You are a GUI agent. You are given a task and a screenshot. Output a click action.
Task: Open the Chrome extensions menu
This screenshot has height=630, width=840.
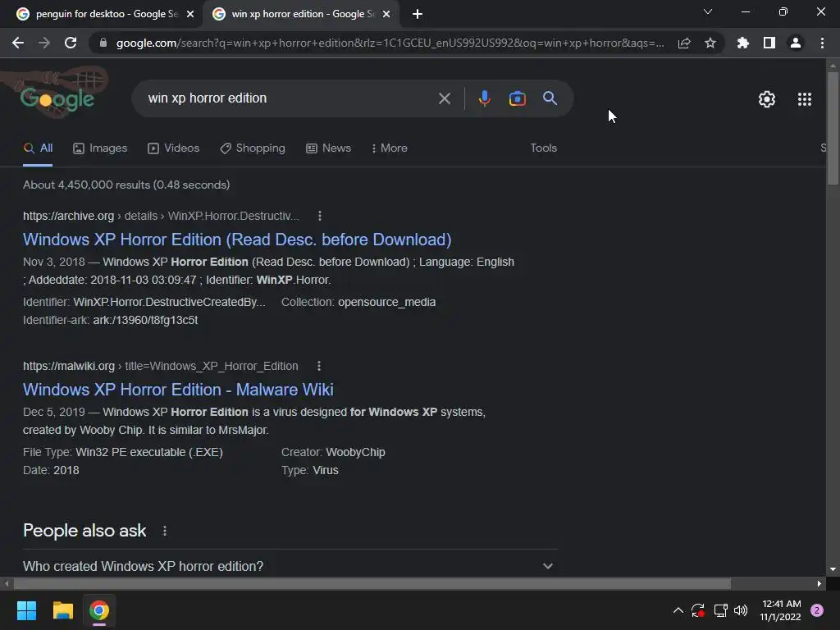742,43
